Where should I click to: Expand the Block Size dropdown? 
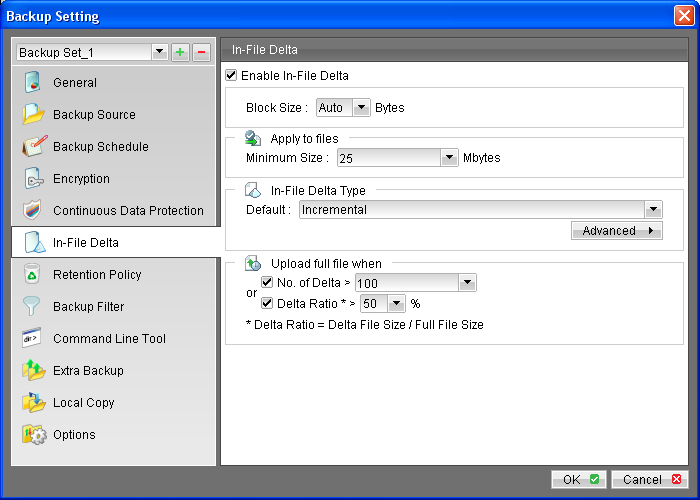coord(361,107)
